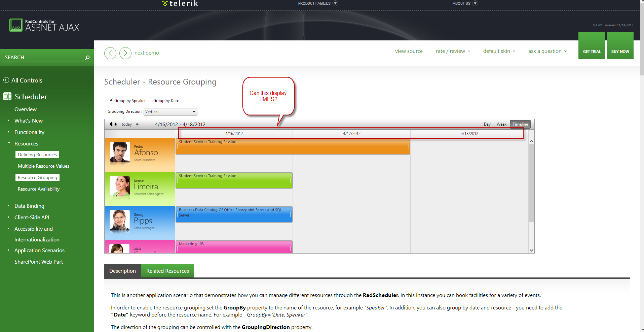This screenshot has width=644, height=332.
Task: Click the 4/16/2012 column header
Action: point(234,134)
